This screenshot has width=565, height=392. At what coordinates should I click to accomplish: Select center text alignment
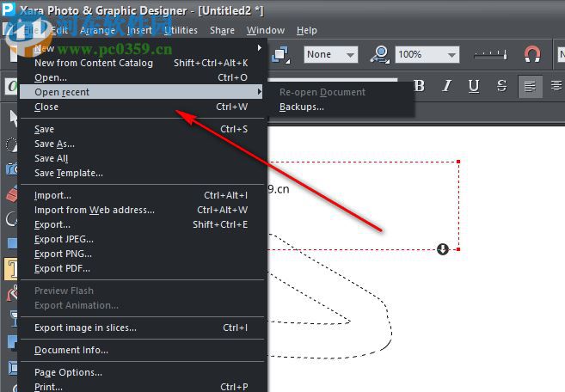pos(556,87)
